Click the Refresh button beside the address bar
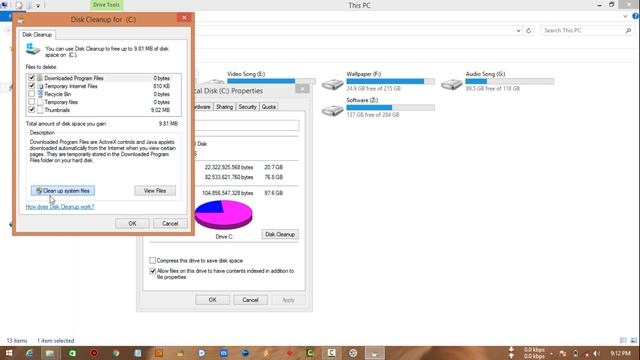The image size is (640, 360). pyautogui.click(x=529, y=31)
